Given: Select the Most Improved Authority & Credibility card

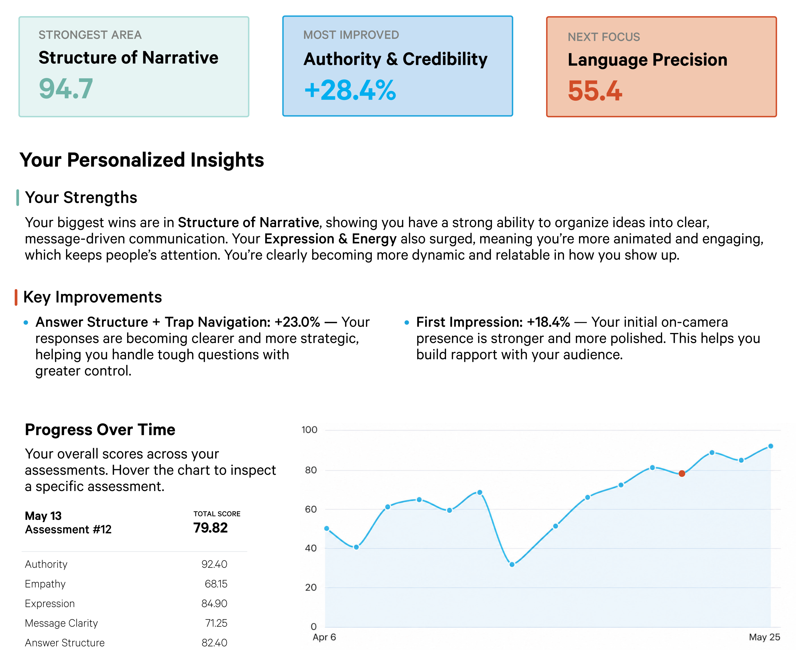Looking at the screenshot, I should [397, 66].
